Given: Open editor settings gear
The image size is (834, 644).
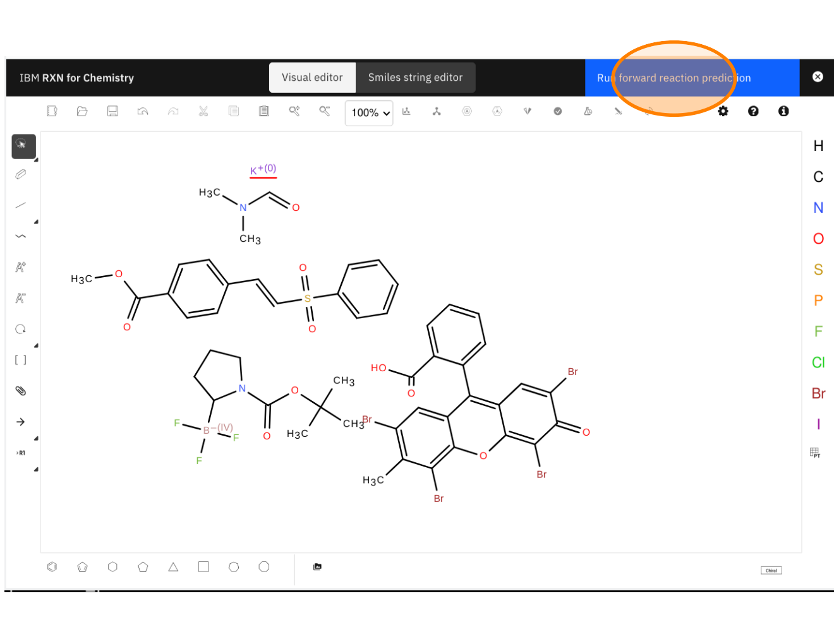Looking at the screenshot, I should pos(723,111).
